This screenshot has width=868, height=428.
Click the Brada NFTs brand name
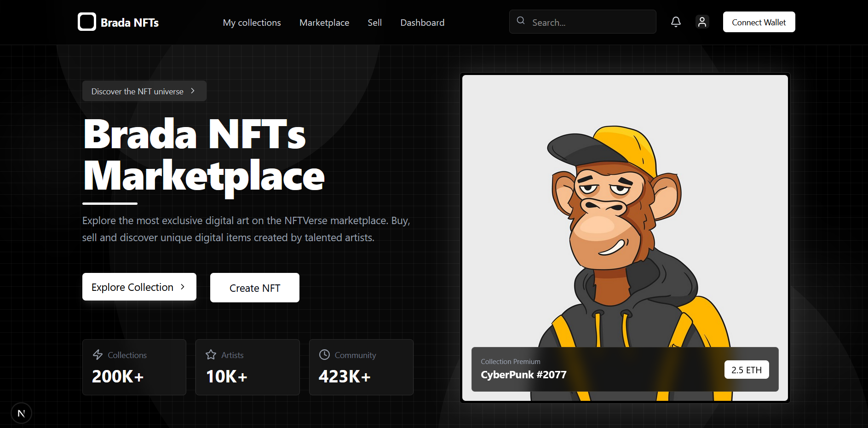tap(130, 23)
